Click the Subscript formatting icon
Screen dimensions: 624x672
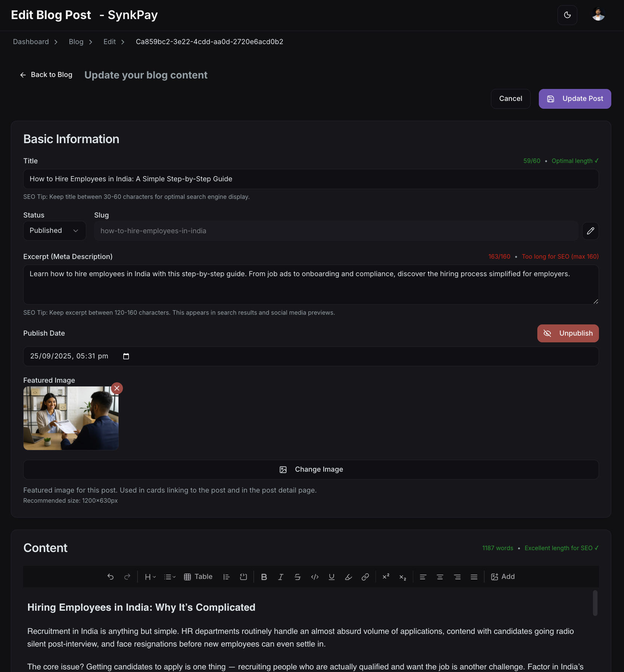tap(402, 577)
